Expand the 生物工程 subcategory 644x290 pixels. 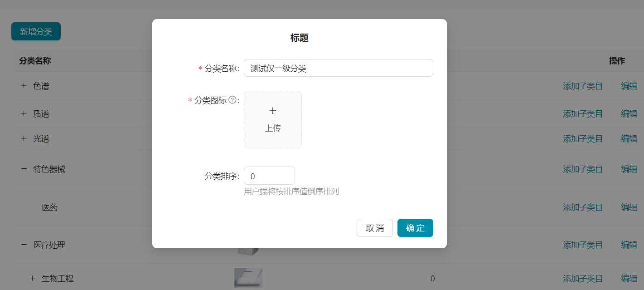click(32, 278)
